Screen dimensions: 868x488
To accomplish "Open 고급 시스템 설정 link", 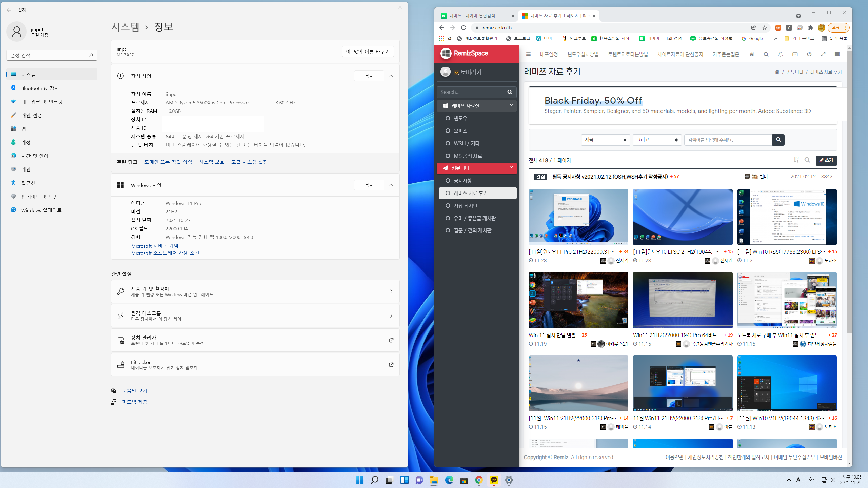I will point(249,162).
